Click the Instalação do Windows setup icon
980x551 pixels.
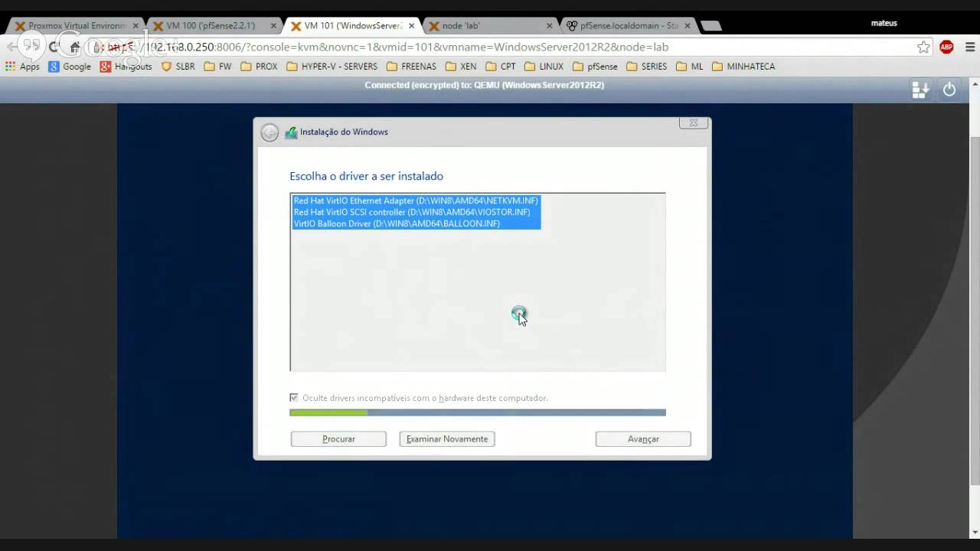pyautogui.click(x=291, y=132)
